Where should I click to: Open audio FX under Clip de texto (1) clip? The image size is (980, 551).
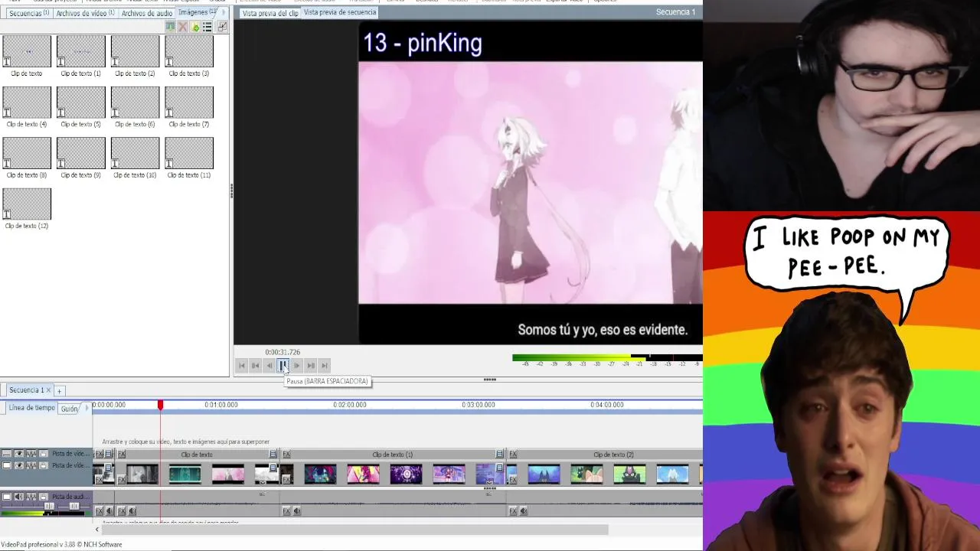click(x=286, y=511)
